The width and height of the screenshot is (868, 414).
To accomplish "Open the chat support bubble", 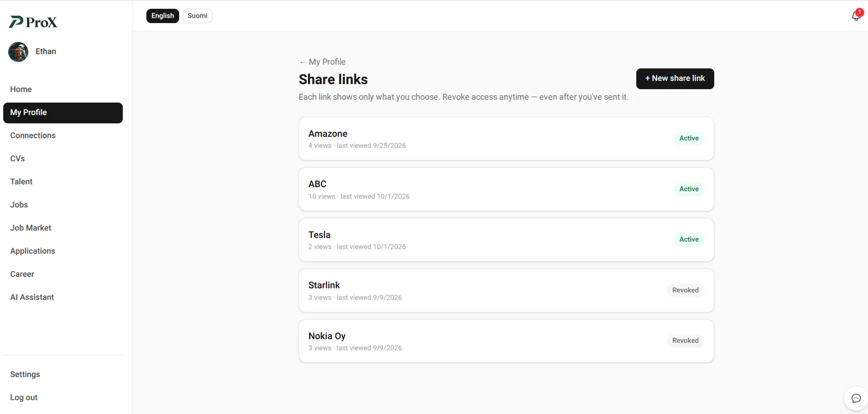I will coord(856,398).
